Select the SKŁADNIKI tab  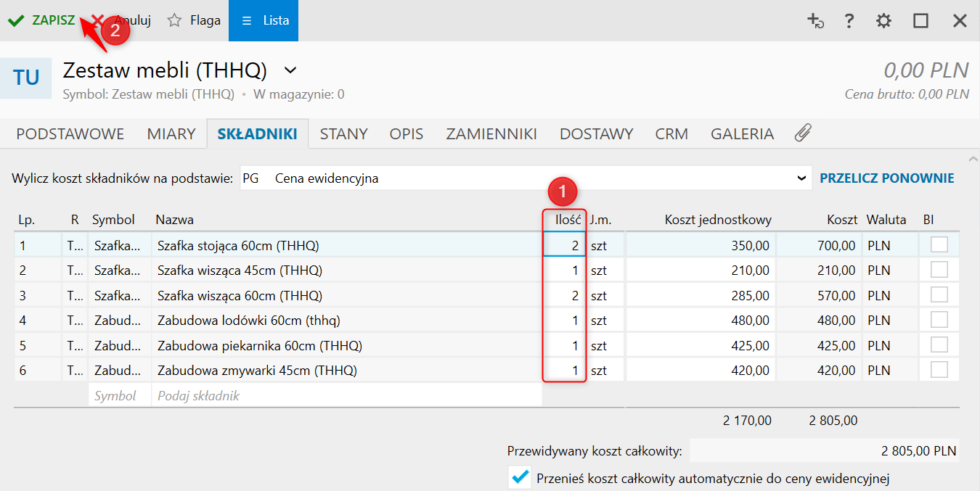pos(258,134)
